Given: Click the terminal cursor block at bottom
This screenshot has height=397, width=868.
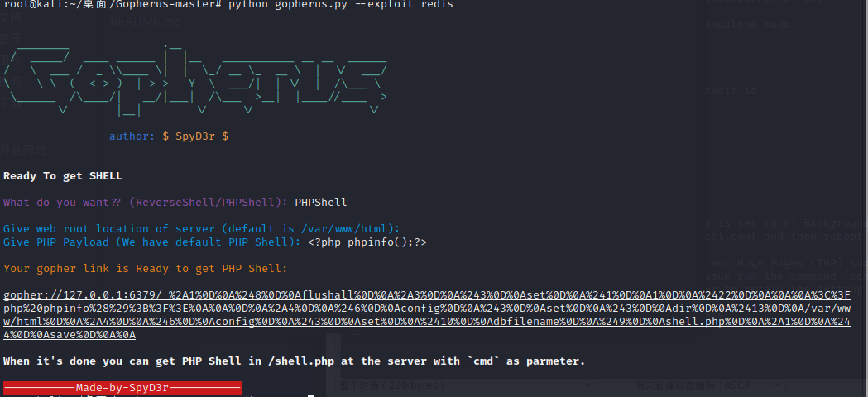Looking at the screenshot, I should point(311,395).
